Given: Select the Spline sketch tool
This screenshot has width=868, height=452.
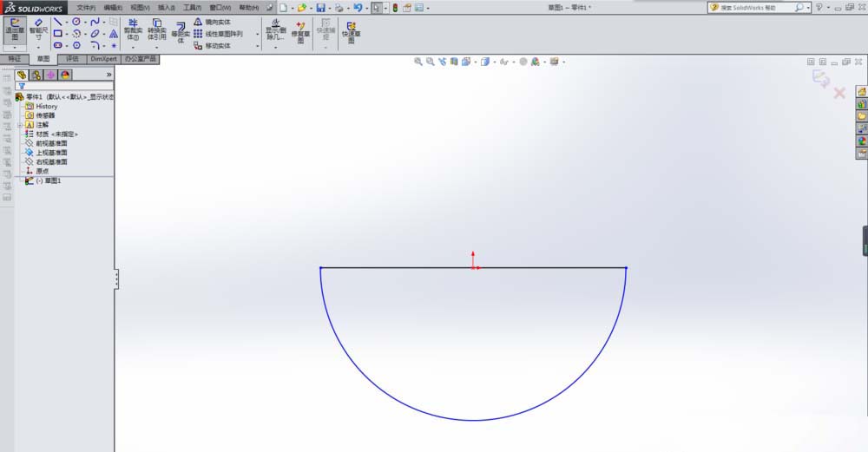Looking at the screenshot, I should [95, 23].
